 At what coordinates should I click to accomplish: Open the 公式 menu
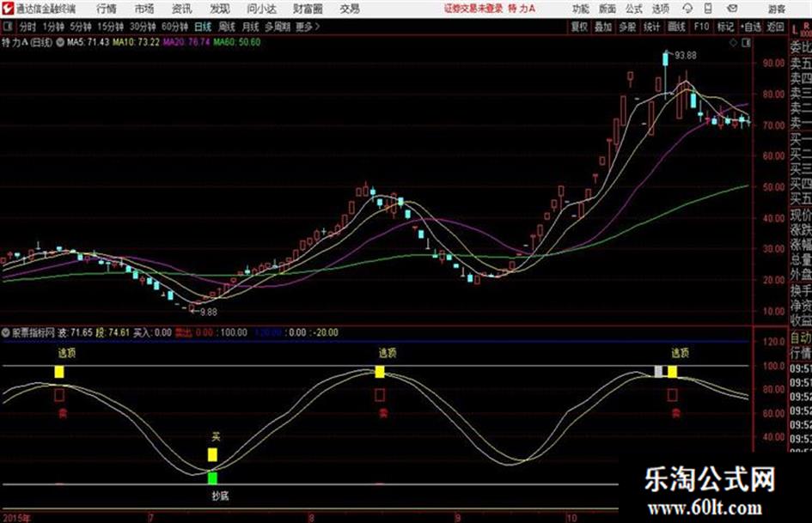tap(634, 9)
